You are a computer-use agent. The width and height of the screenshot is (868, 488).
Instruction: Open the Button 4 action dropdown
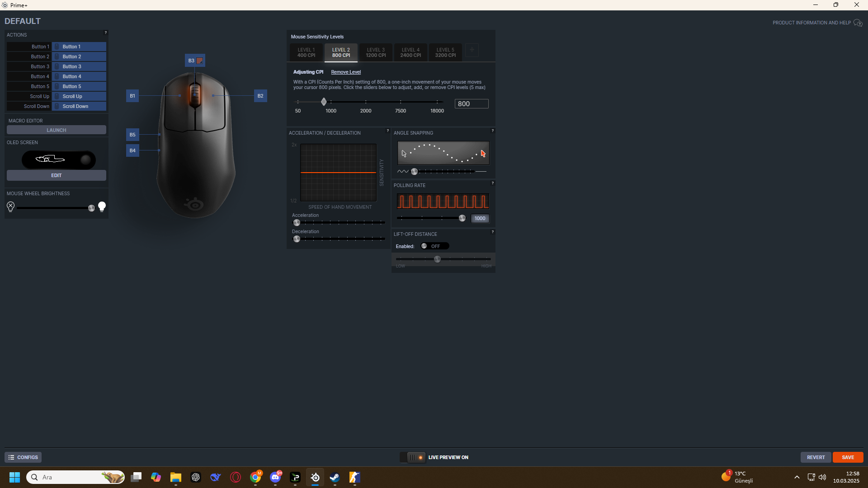point(79,76)
